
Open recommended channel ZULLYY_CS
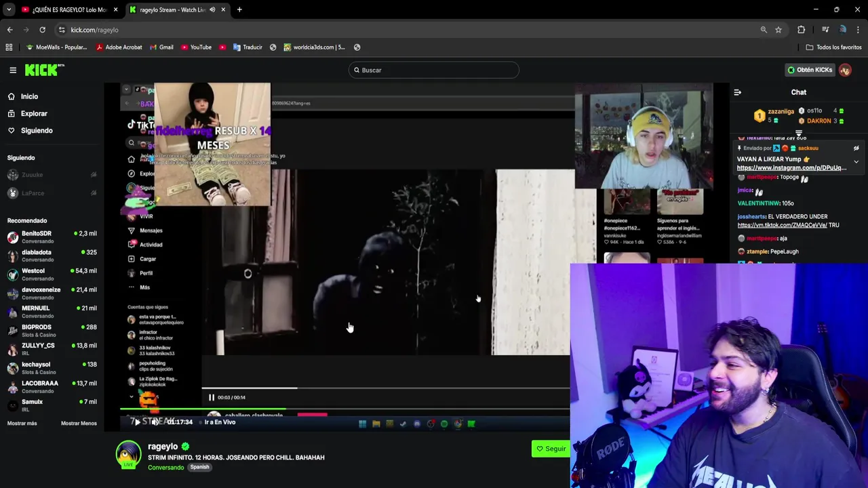click(52, 348)
